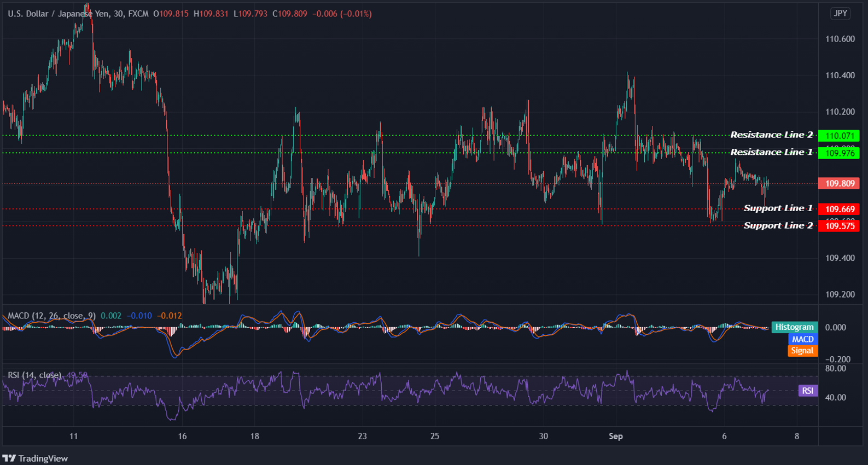Screen dimensions: 868x465
Task: Click the Resistance Line 2 label
Action: [771, 135]
